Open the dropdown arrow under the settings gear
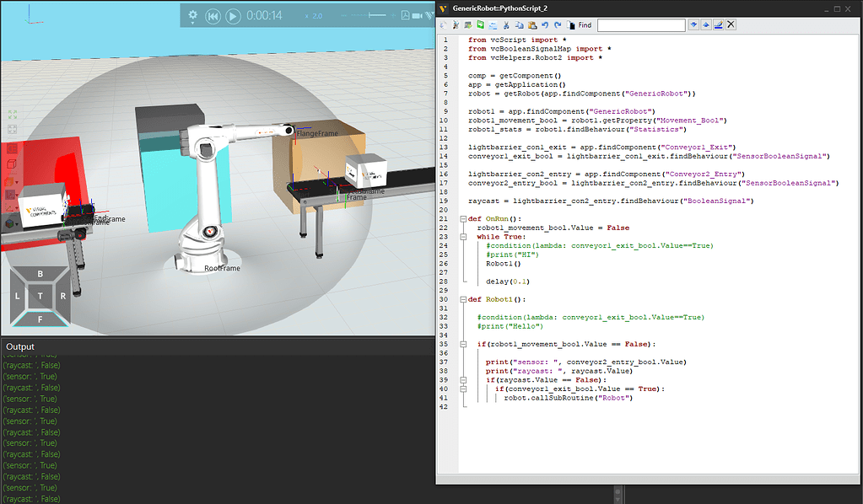The image size is (863, 504). pyautogui.click(x=192, y=23)
